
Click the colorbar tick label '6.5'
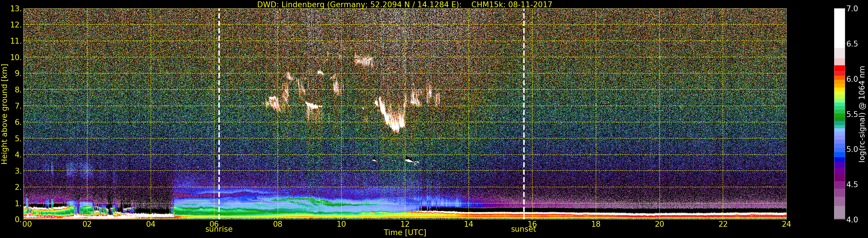coord(852,44)
